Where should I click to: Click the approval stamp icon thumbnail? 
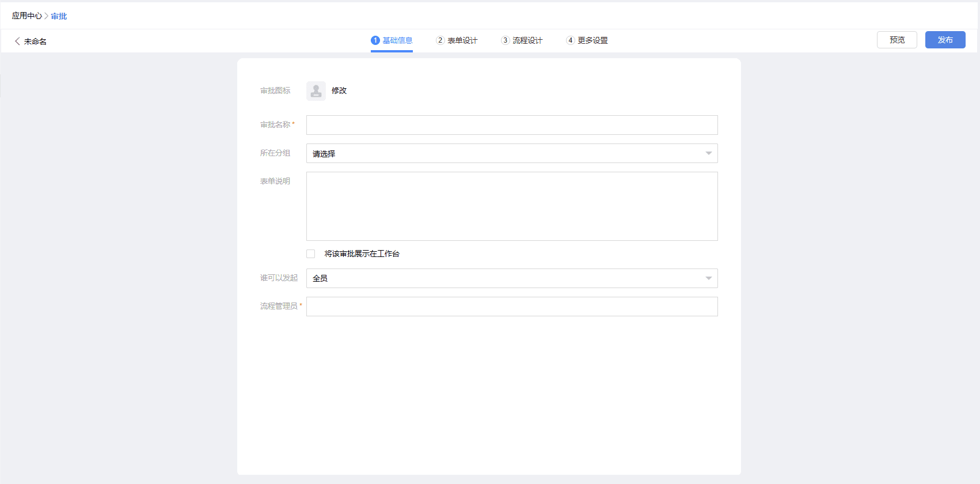(x=316, y=91)
